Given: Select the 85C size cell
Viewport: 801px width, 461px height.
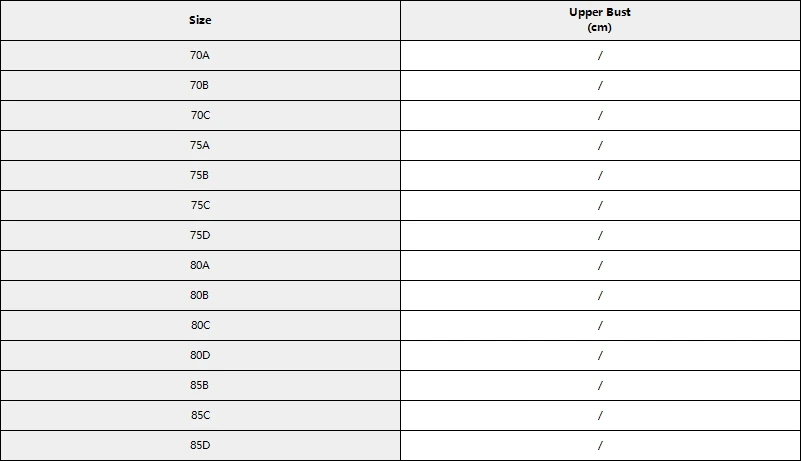Looking at the screenshot, I should [200, 416].
